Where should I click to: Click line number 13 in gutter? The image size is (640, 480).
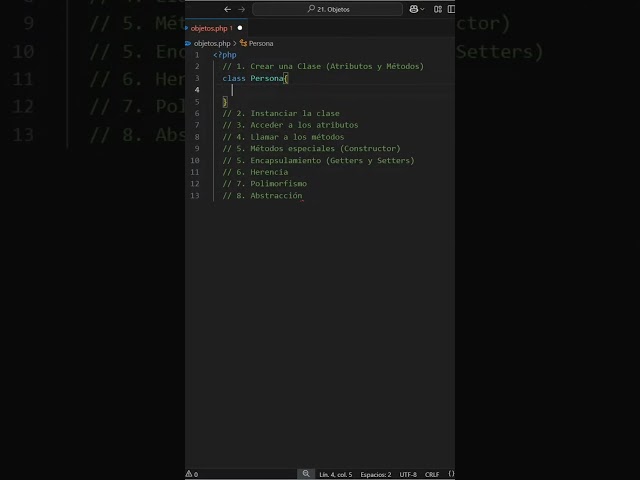point(195,196)
